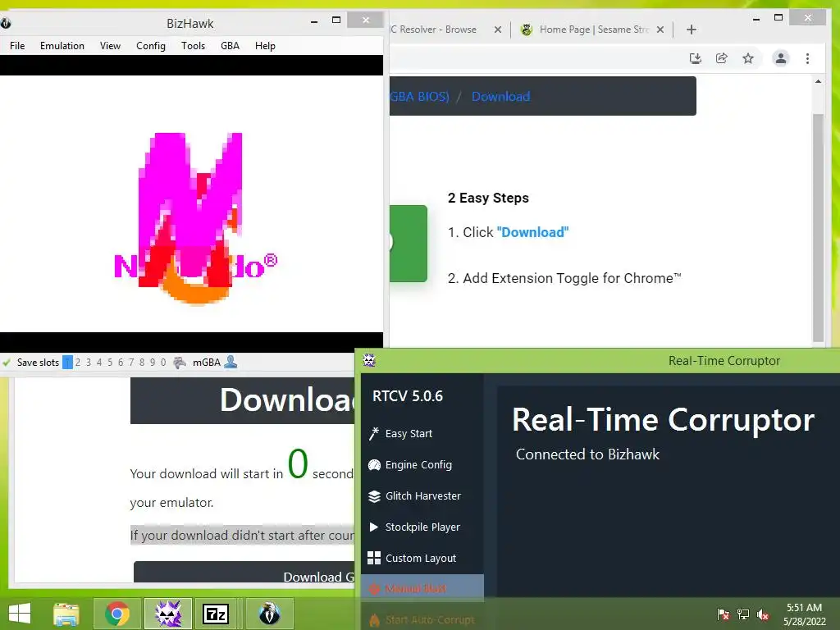Open the GBA menu in BizHawk
The image size is (840, 630).
230,46
